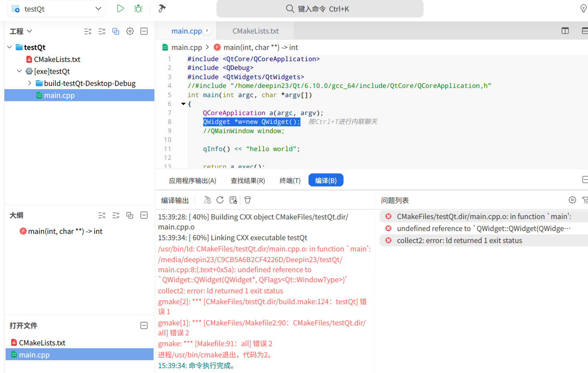Open the 问题列表 settings gear
This screenshot has width=588, height=373.
pos(572,200)
